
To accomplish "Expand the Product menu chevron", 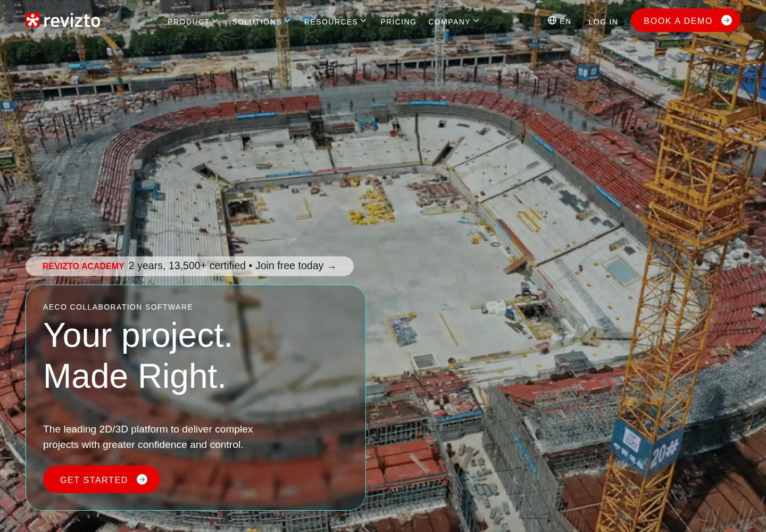I will point(215,21).
